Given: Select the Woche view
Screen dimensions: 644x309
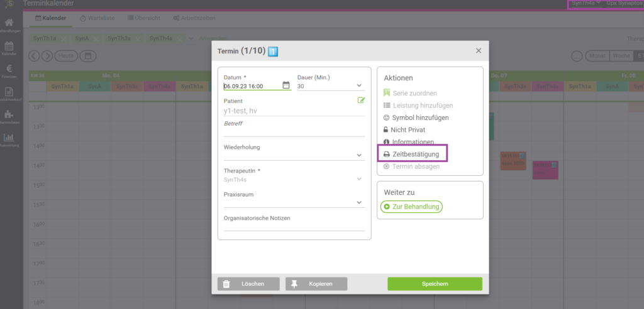Looking at the screenshot, I should click(x=621, y=56).
